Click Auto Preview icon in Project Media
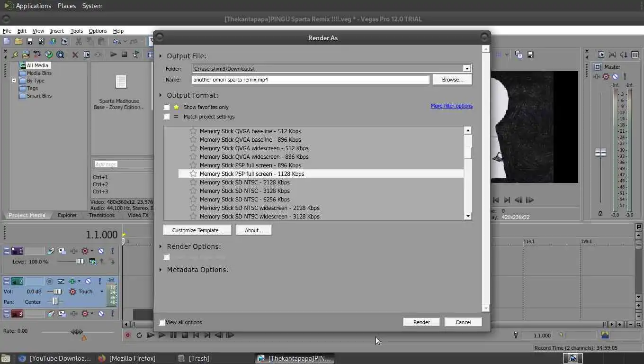This screenshot has height=364, width=644. (136, 55)
